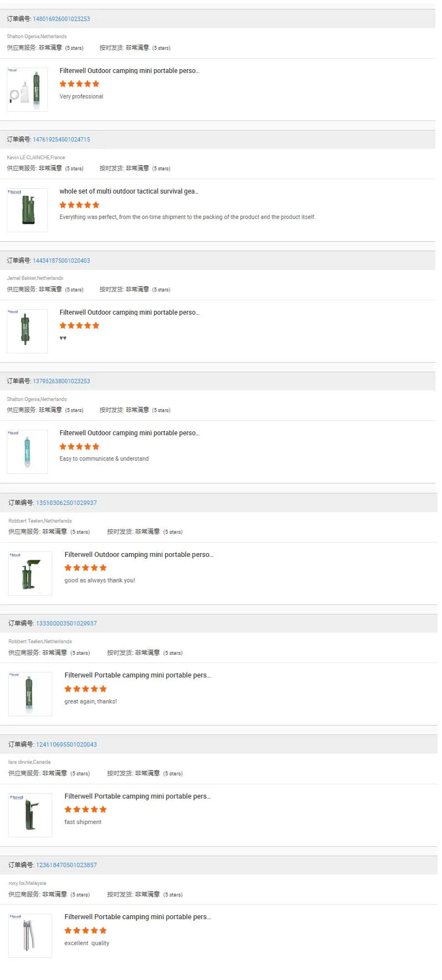Click the light blue filter straw thumbnail
The height and width of the screenshot is (980, 442).
[x=28, y=452]
